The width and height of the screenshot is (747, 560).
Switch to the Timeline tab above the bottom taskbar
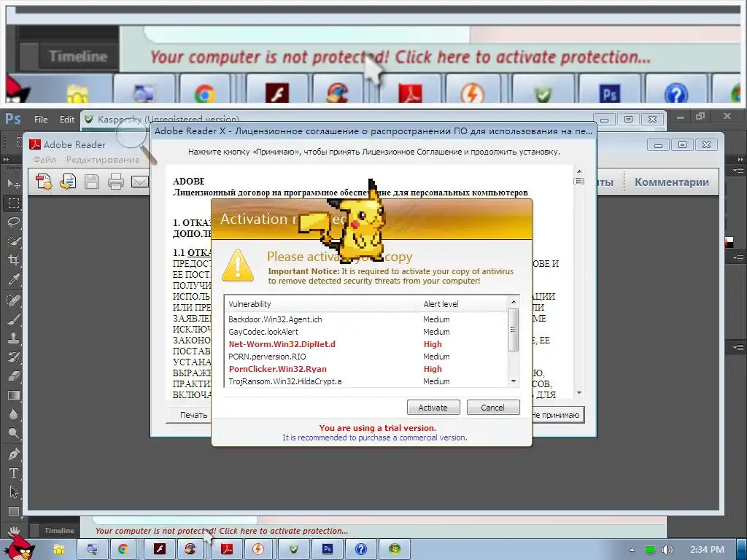point(58,531)
